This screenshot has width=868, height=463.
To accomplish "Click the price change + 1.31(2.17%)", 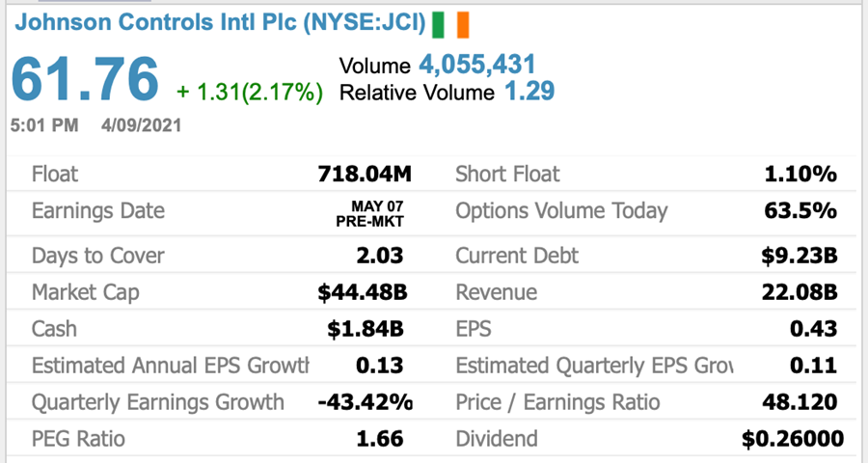I will (250, 92).
